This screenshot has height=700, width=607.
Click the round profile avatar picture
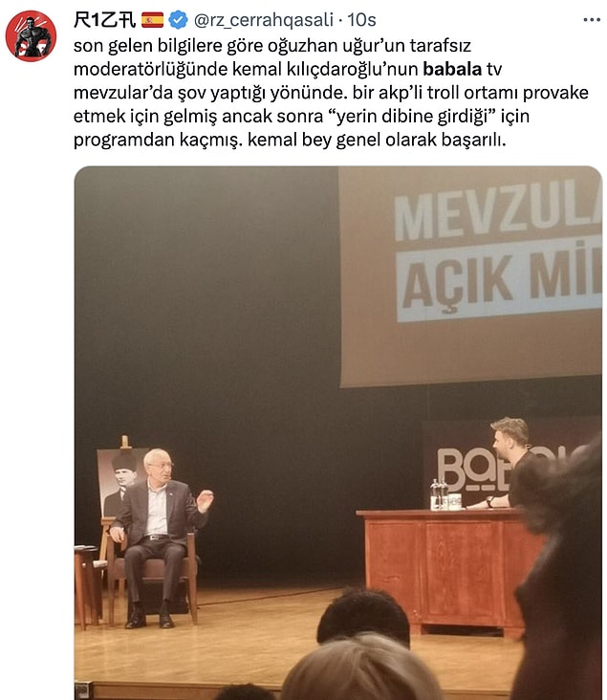(31, 35)
